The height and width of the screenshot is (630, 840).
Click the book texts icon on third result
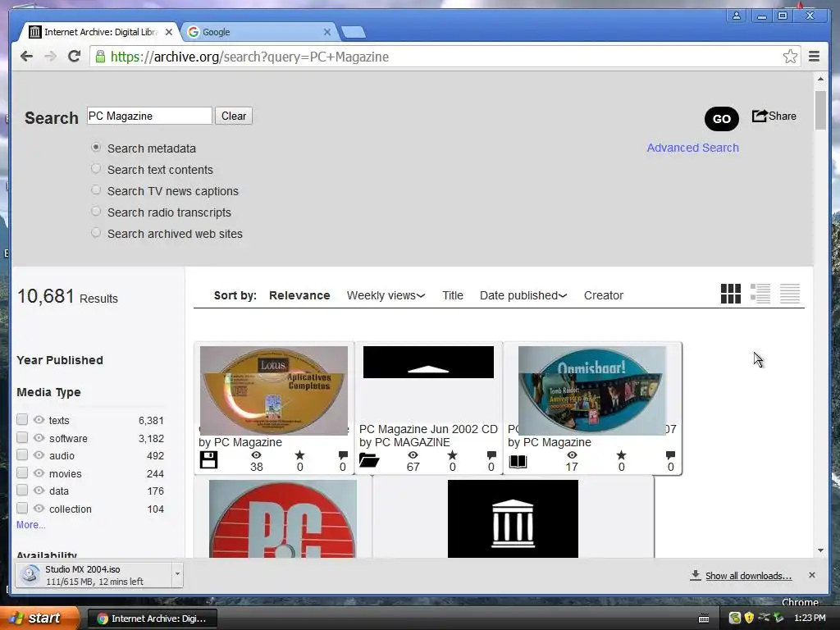pyautogui.click(x=518, y=461)
